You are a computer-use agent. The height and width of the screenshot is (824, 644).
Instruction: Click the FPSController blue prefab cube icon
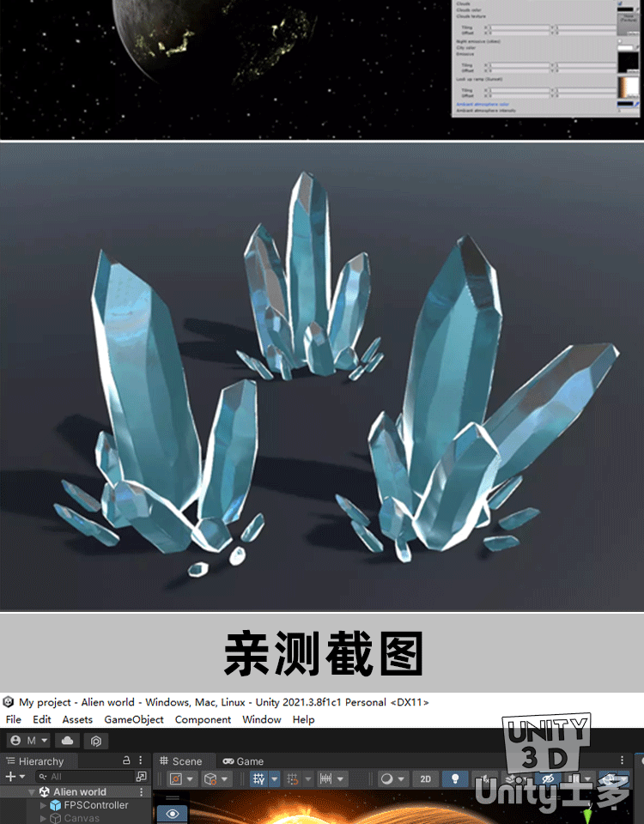(55, 805)
